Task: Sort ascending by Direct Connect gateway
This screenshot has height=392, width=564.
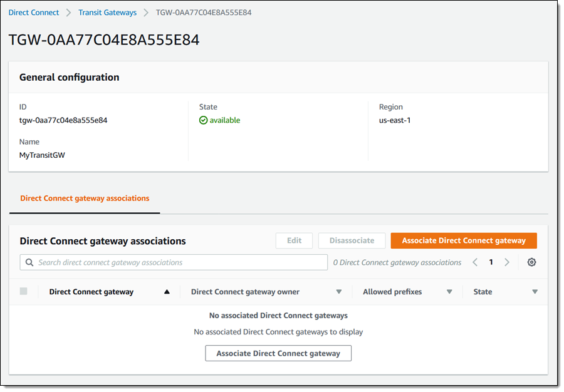Action: 167,292
